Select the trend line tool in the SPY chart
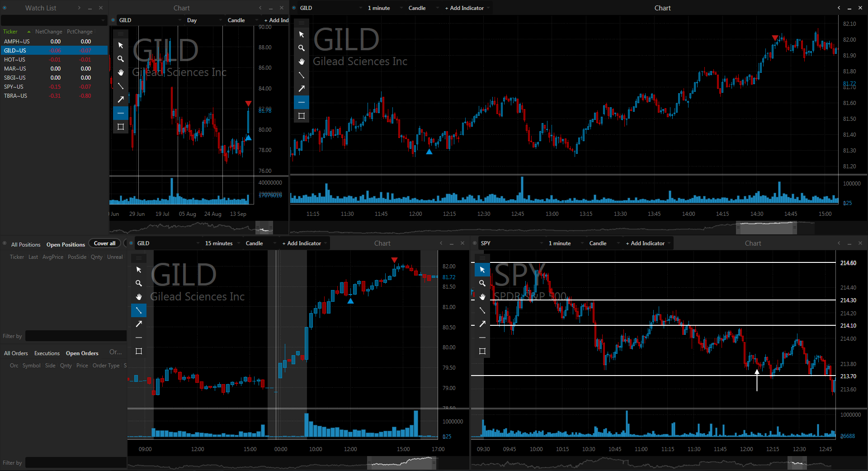This screenshot has width=868, height=471. point(482,310)
